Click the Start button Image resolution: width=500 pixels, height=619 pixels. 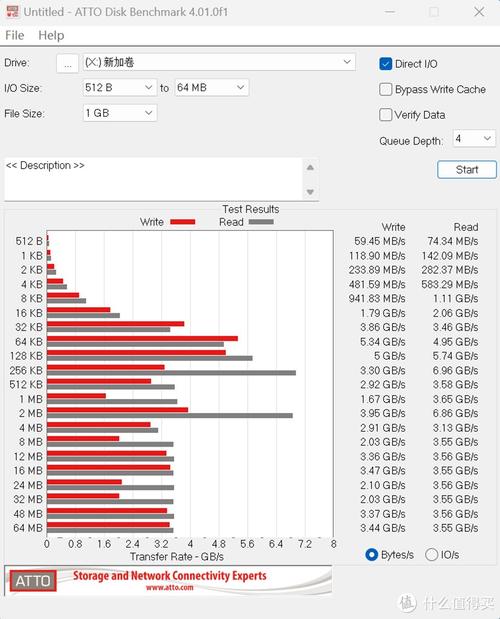467,170
